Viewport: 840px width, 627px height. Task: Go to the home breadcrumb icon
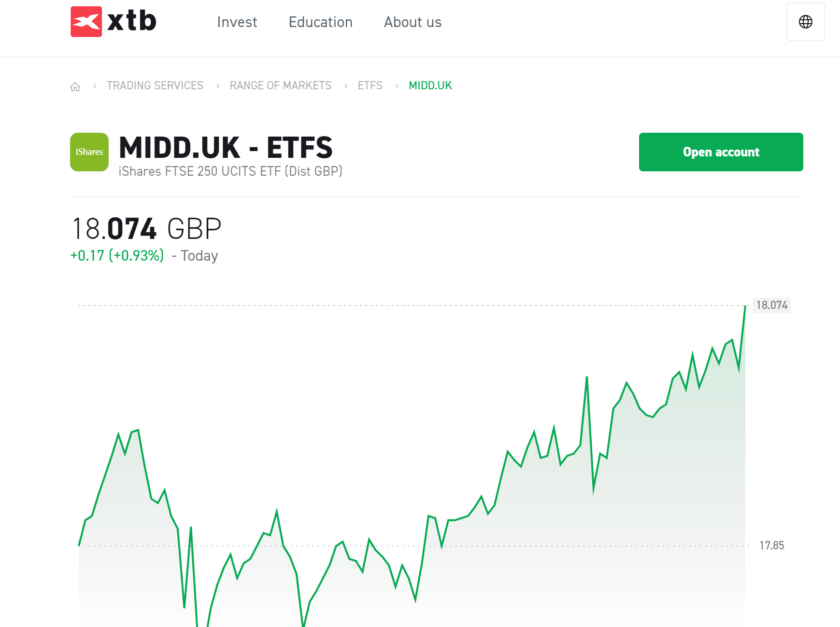(x=75, y=86)
